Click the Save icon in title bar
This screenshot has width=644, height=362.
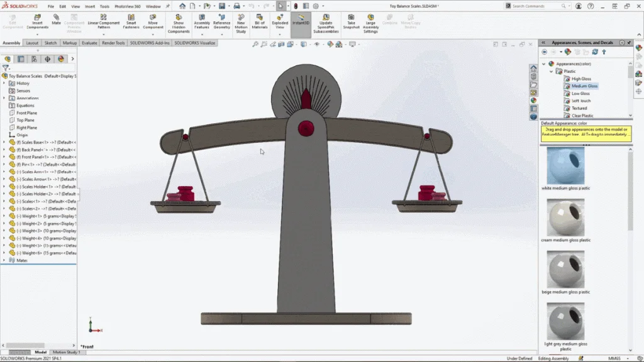[x=222, y=6]
